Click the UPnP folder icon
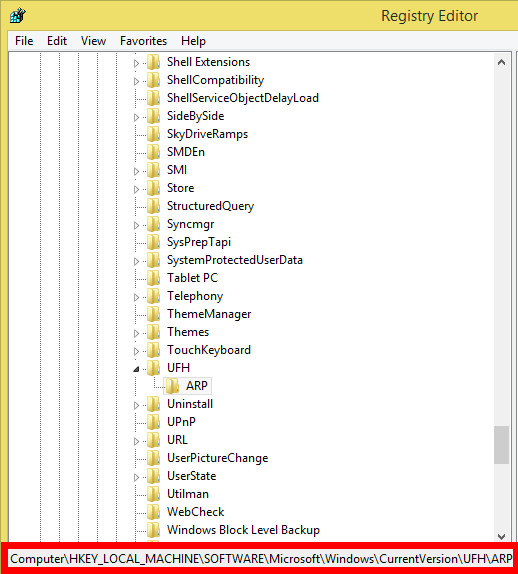 [154, 422]
